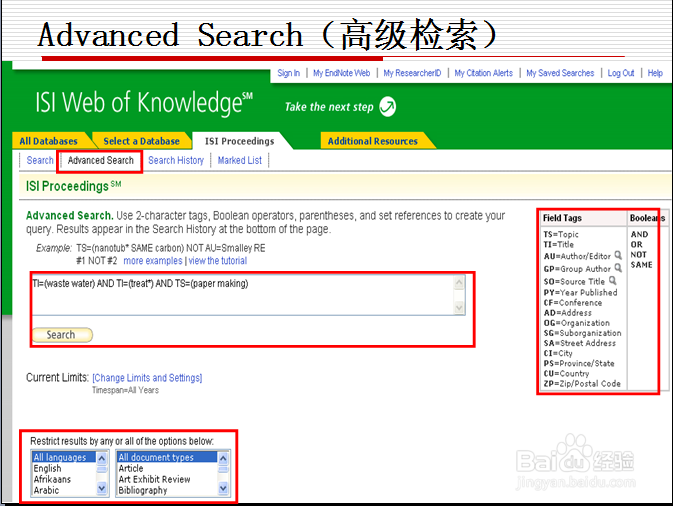Screen dimensions: 673x506
Task: Click the more examples link
Action: click(x=153, y=261)
